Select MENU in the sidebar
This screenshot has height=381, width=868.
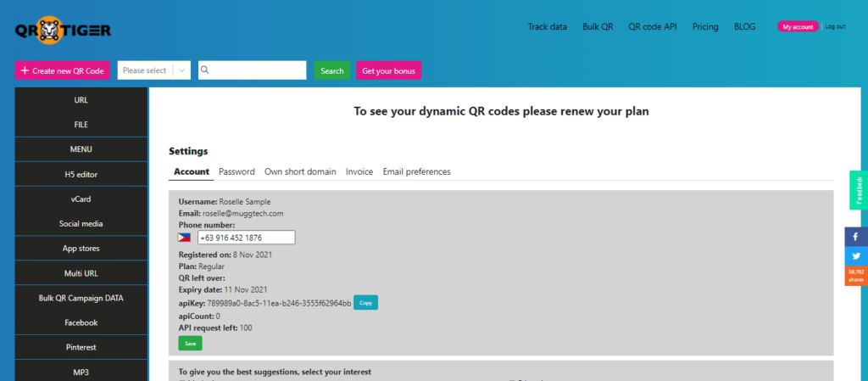[x=81, y=149]
